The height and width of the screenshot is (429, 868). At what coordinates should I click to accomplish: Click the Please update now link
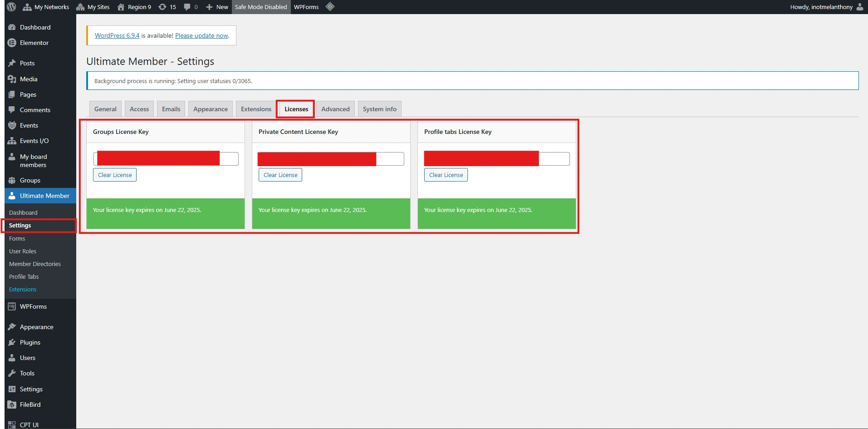pos(201,35)
